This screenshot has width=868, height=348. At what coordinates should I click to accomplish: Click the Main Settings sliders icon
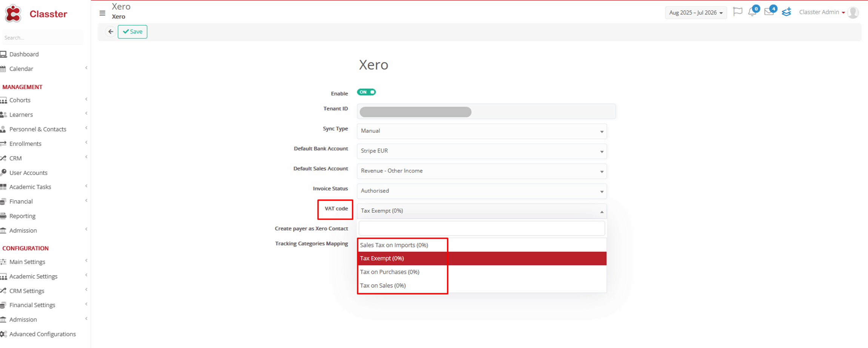3,262
